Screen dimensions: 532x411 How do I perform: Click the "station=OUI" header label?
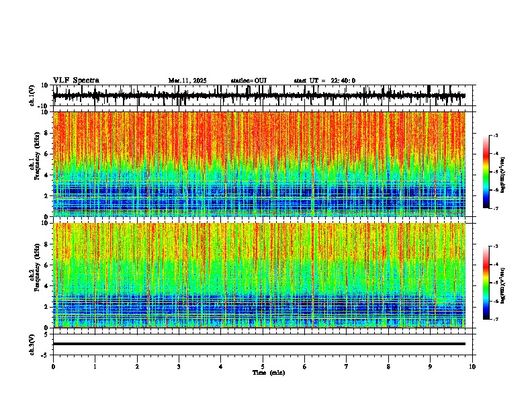(249, 81)
